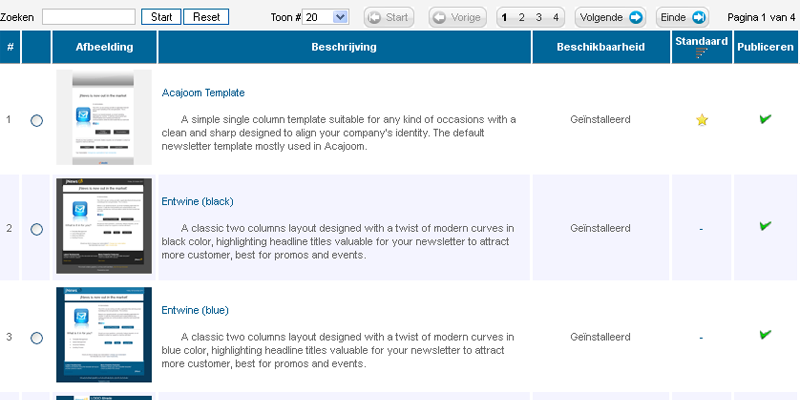Screen dimensions: 800x400
Task: Go to page 4 of the list
Action: 556,17
